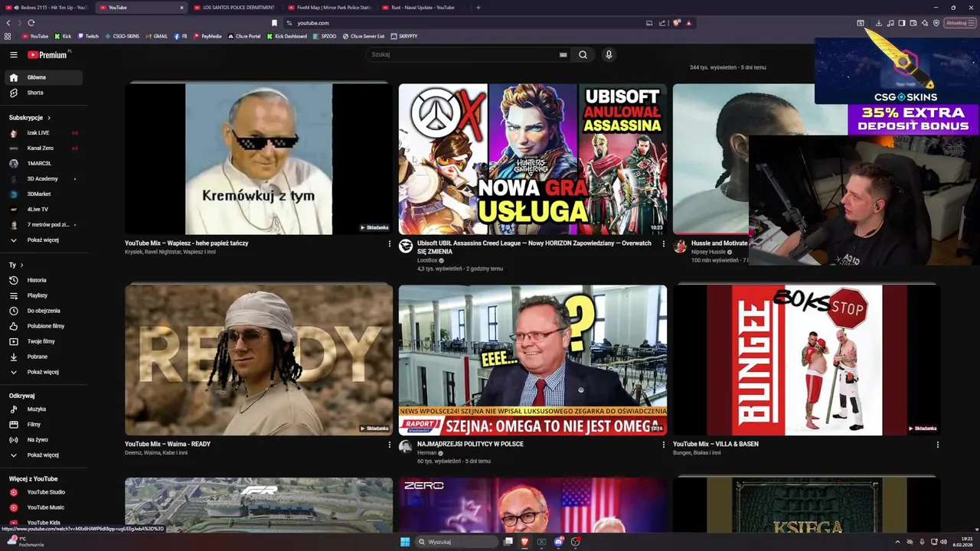Reload the page with browser refresh
Image resolution: width=980 pixels, height=551 pixels.
[x=31, y=23]
